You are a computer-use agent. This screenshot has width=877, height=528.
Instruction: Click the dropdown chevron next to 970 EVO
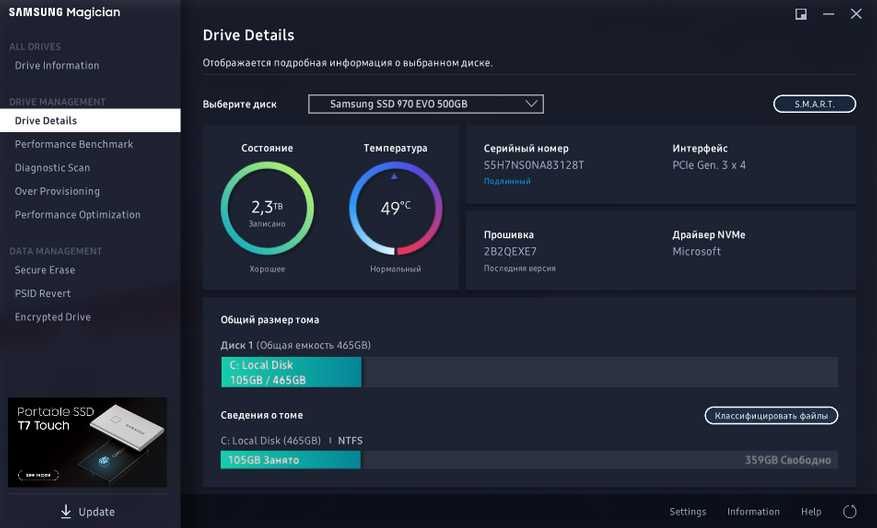point(531,103)
